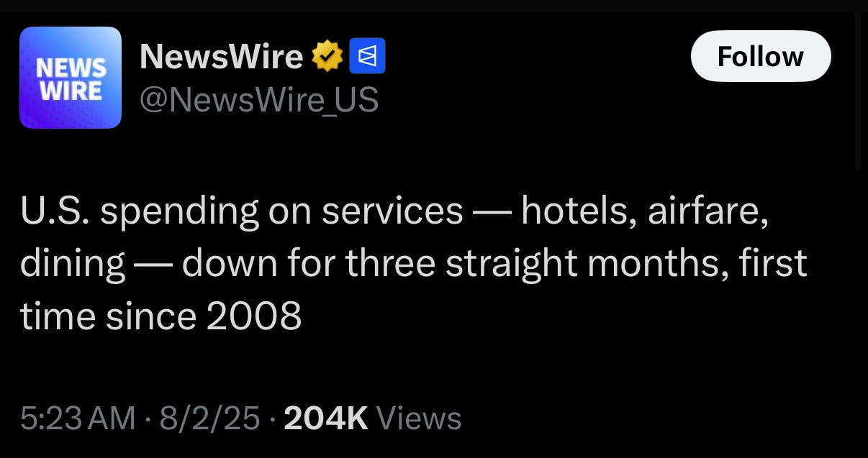868x458 pixels.
Task: Click the gold verified checkmark badge
Action: pyautogui.click(x=327, y=56)
